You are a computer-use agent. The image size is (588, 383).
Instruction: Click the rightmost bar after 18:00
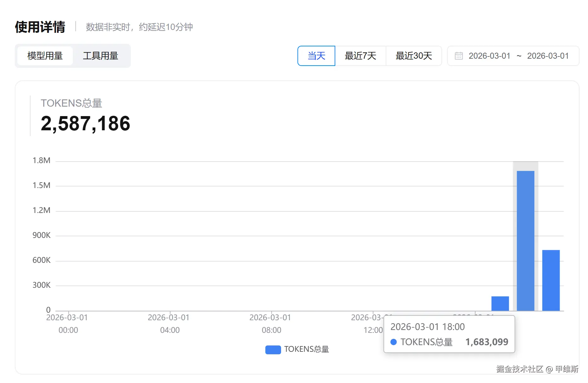pos(551,280)
